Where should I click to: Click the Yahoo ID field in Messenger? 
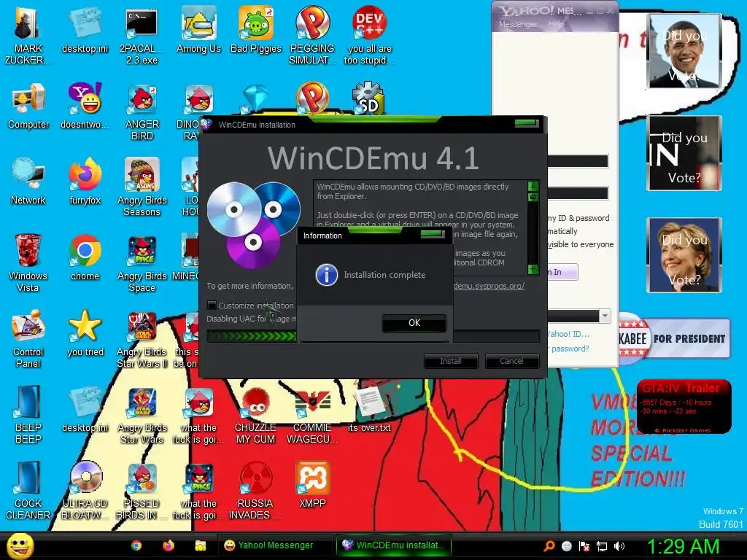pos(578,161)
